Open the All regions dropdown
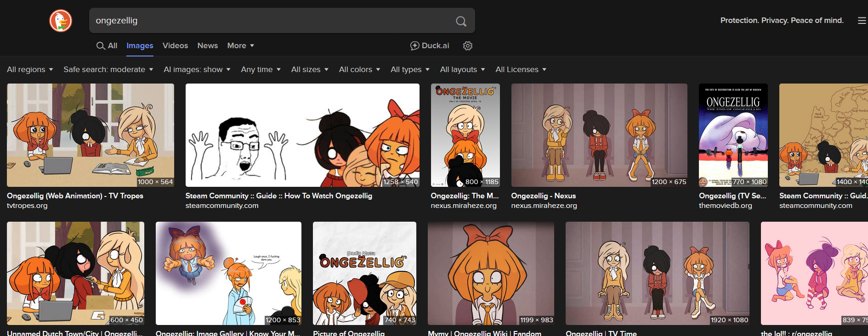 click(x=30, y=69)
